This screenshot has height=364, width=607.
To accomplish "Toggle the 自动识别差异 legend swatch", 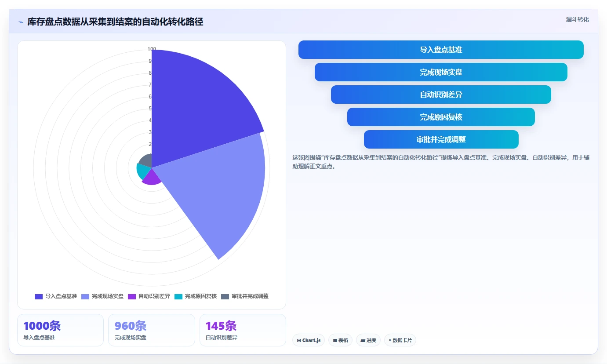I will tap(132, 297).
